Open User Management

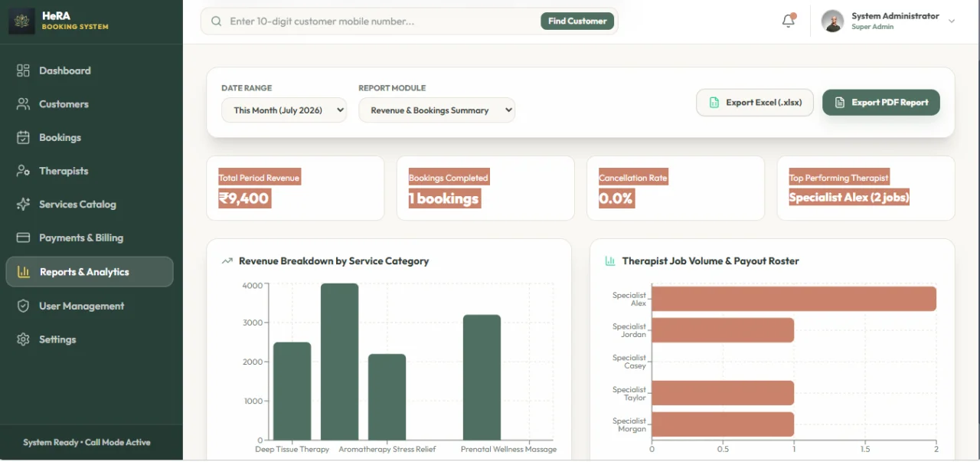90,306
